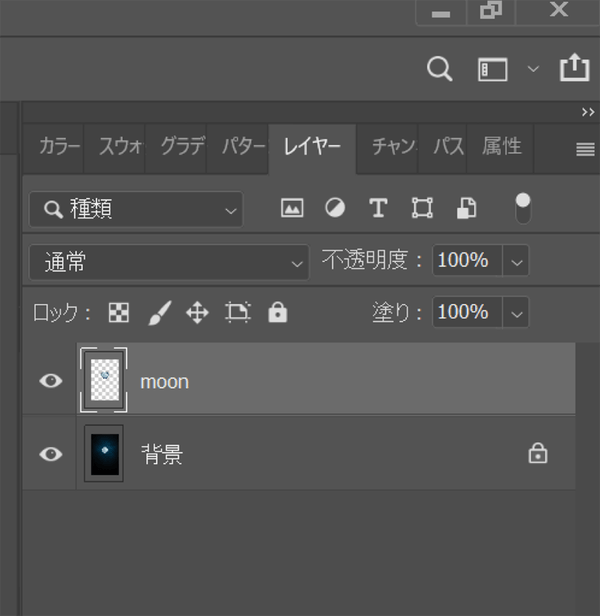The height and width of the screenshot is (616, 600).
Task: Open the Layers panel menu button
Action: (585, 150)
